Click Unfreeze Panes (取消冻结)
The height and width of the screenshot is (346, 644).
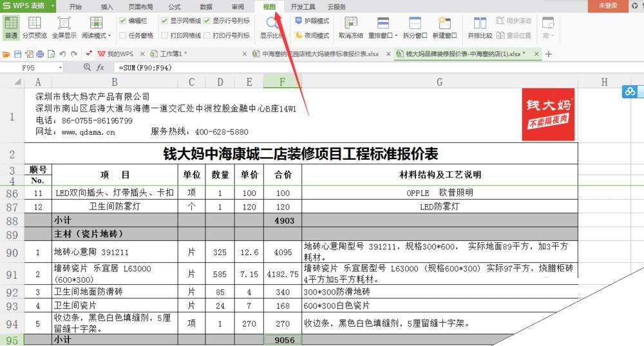tap(351, 27)
